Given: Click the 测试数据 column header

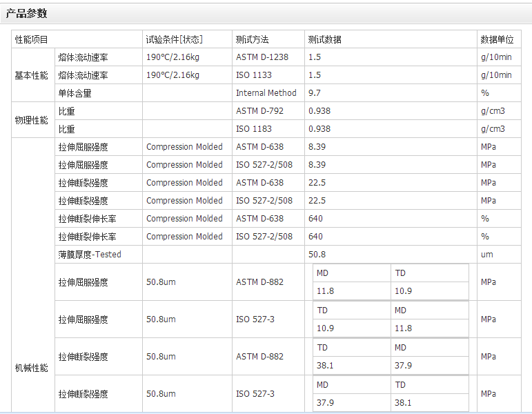Looking at the screenshot, I should click(x=324, y=39).
